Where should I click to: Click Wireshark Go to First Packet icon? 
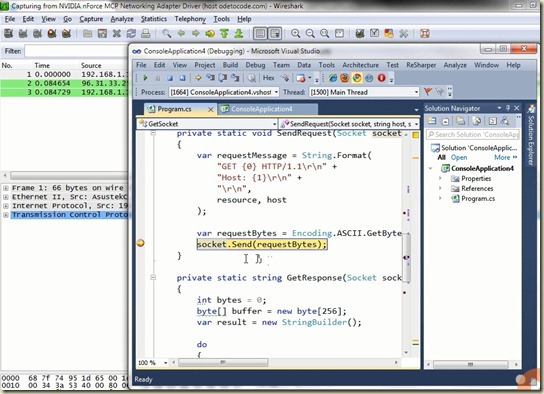(224, 34)
